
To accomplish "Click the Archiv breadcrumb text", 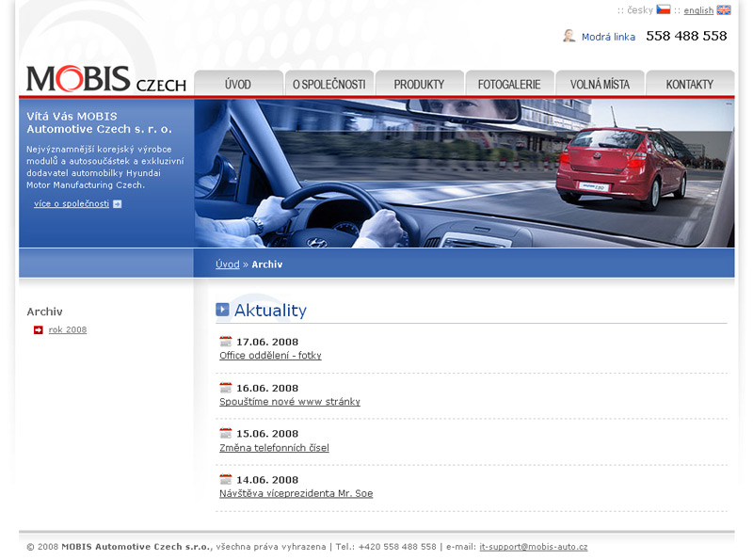I will (267, 264).
